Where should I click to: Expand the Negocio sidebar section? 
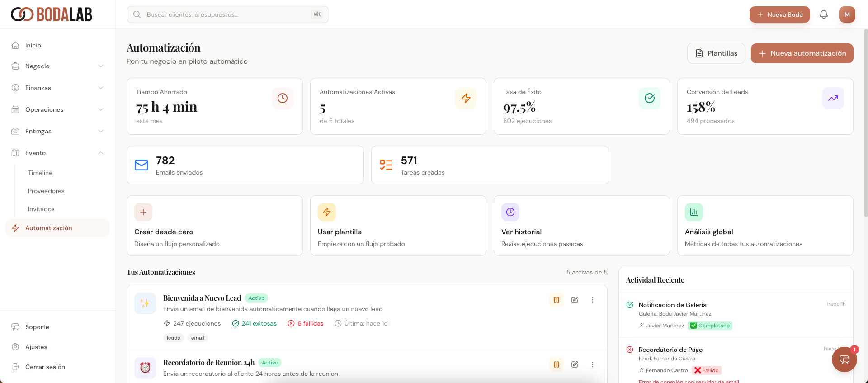tap(58, 66)
